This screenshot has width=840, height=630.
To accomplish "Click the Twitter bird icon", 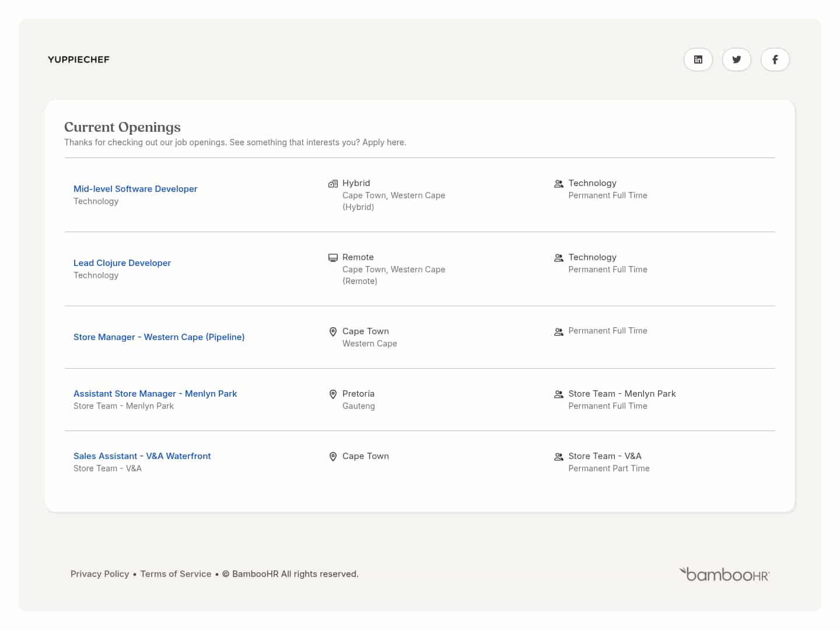I will click(736, 60).
